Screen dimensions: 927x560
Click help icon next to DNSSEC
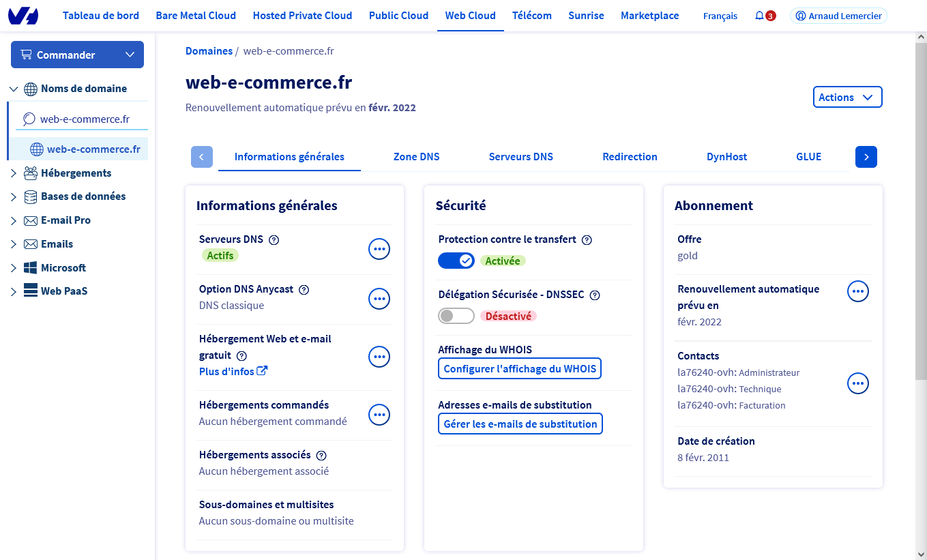click(x=595, y=295)
